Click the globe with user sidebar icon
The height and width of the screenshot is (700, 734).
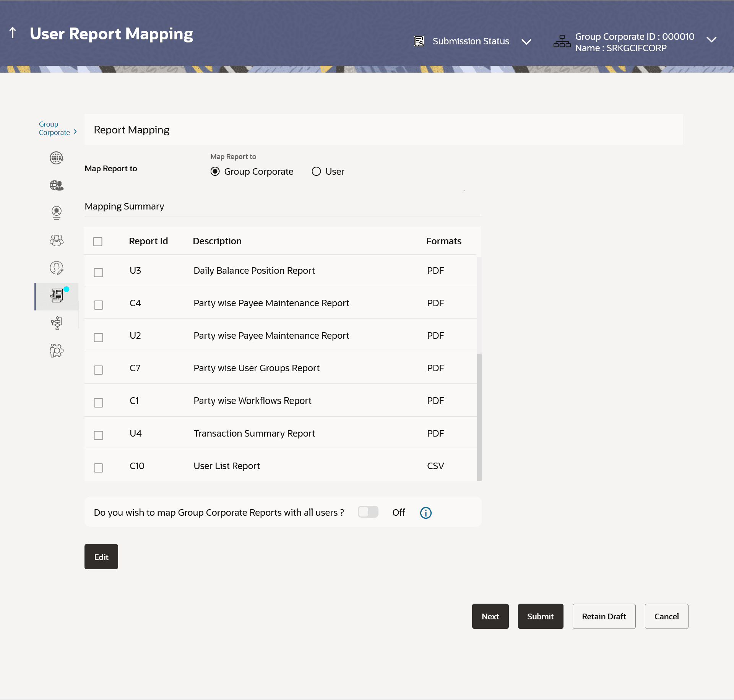57,185
